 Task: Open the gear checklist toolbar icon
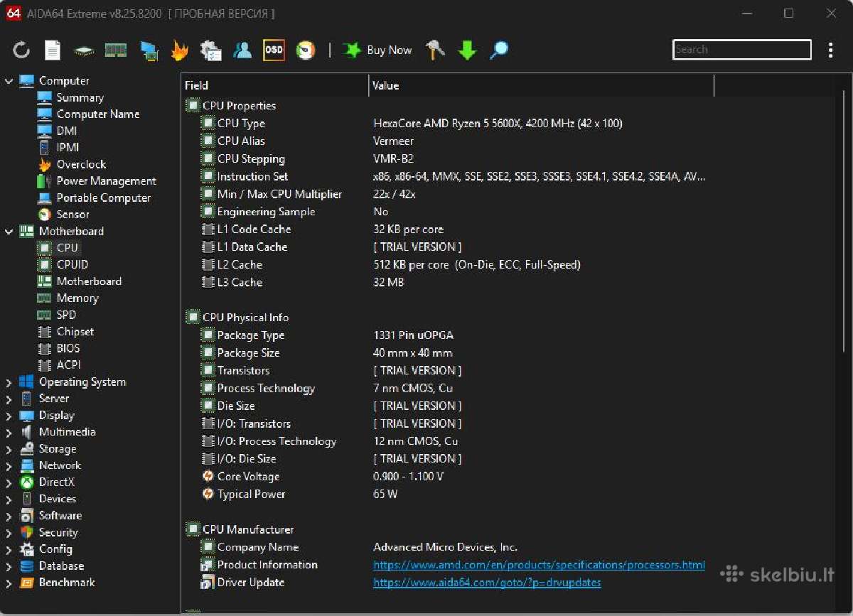[x=211, y=50]
